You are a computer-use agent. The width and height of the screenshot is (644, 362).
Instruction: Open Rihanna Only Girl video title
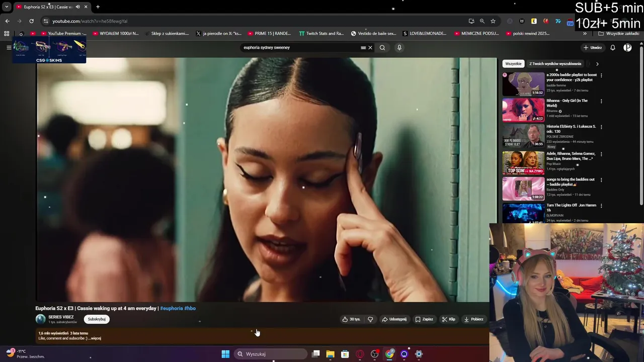coord(567,103)
